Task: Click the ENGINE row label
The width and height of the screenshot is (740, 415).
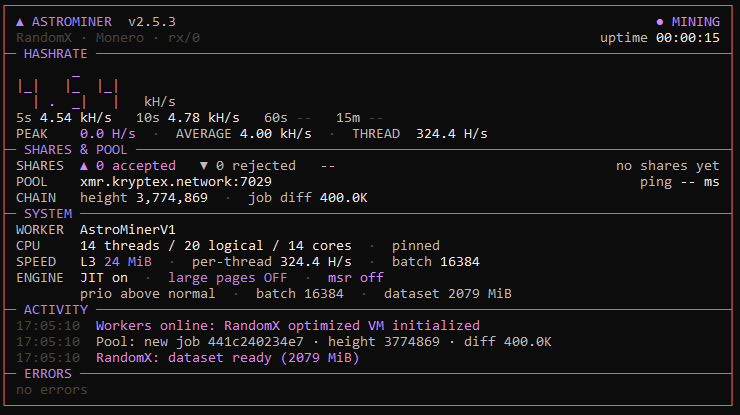Action: pyautogui.click(x=40, y=278)
